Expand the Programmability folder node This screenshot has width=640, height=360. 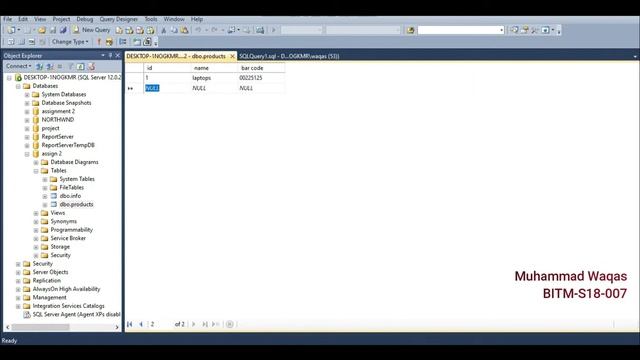pyautogui.click(x=36, y=230)
